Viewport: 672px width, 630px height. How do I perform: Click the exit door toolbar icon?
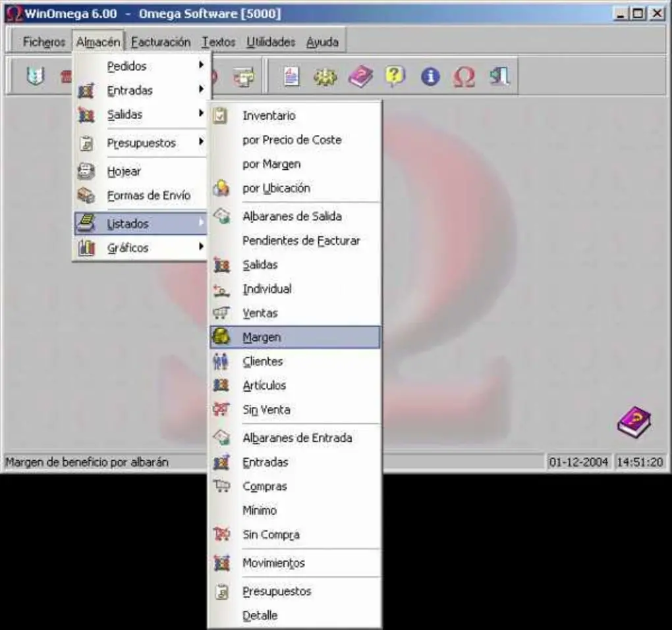click(499, 77)
